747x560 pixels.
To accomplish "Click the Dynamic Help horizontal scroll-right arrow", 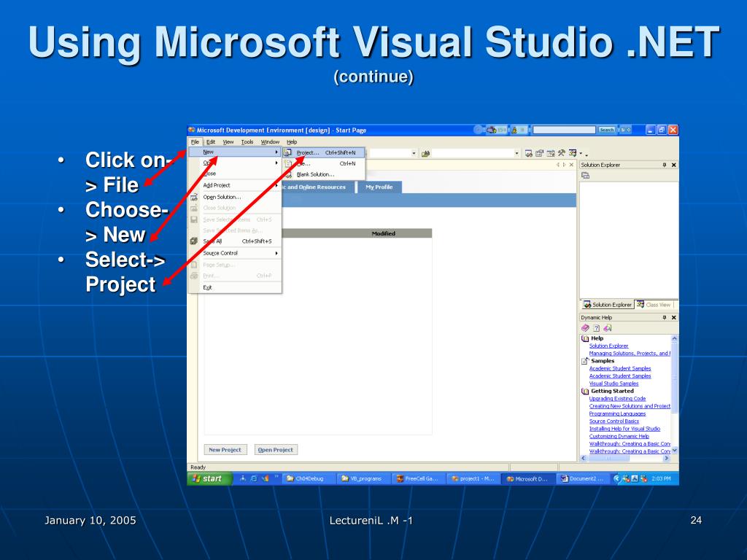I will coord(667,458).
